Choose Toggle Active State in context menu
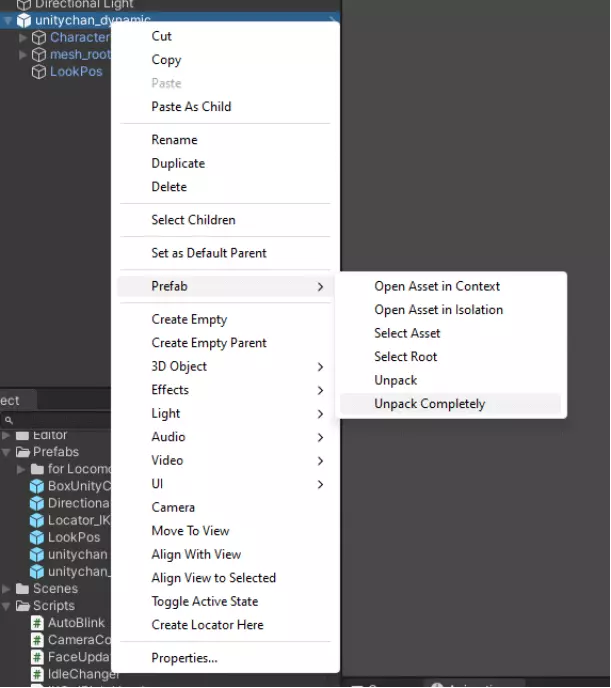 pyautogui.click(x=204, y=601)
